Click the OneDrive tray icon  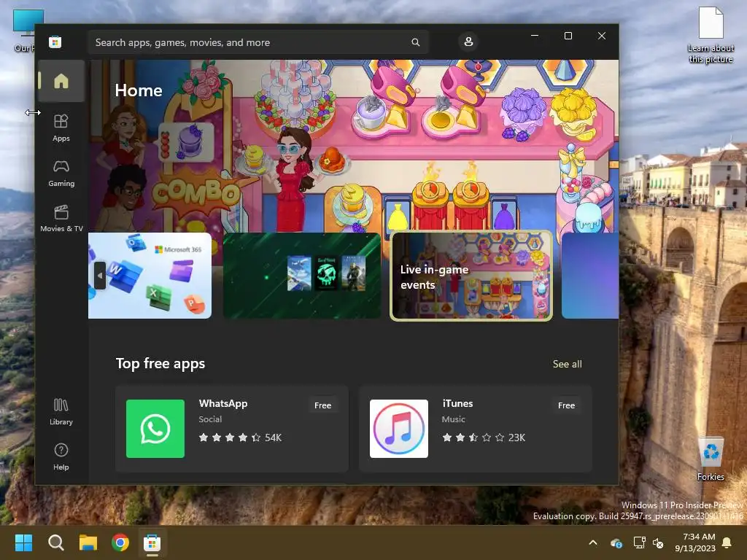616,542
